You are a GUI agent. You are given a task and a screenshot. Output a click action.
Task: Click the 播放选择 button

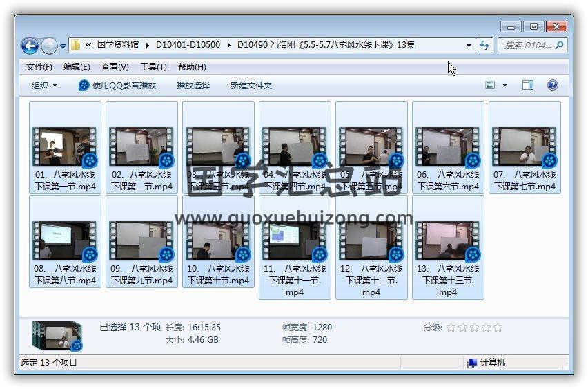tap(193, 85)
